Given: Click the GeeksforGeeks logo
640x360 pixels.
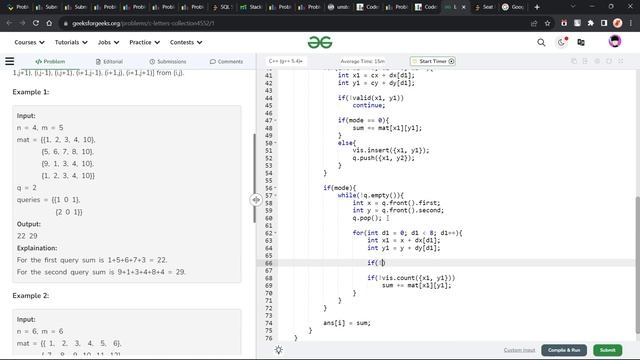Looking at the screenshot, I should point(320,42).
